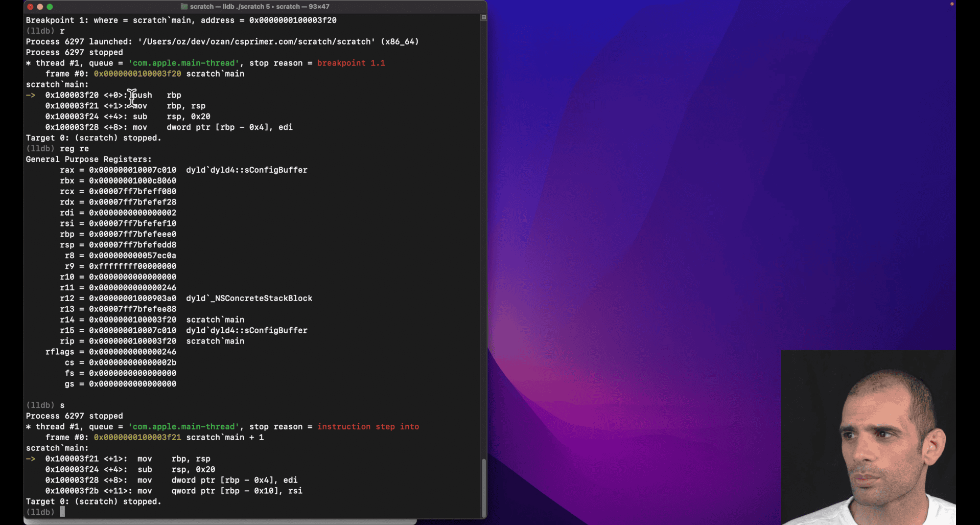Click the terminal window title text
Screen dimensions: 980x525
pos(259,7)
